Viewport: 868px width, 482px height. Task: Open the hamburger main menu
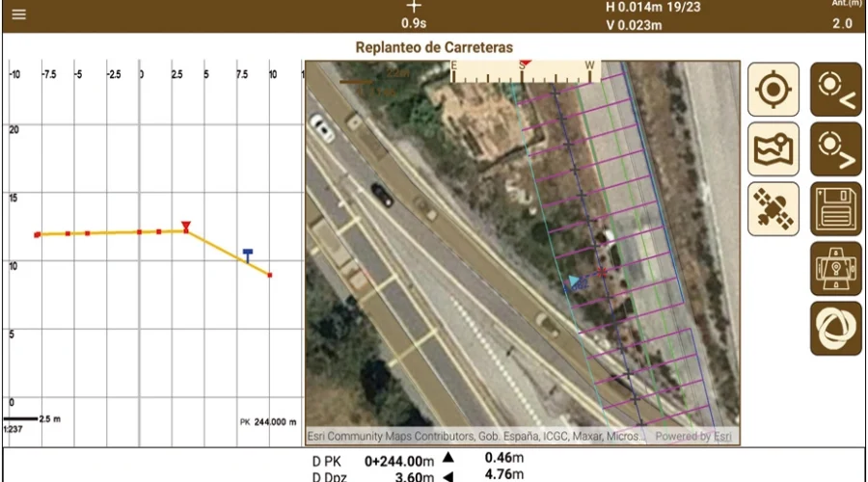[x=19, y=15]
